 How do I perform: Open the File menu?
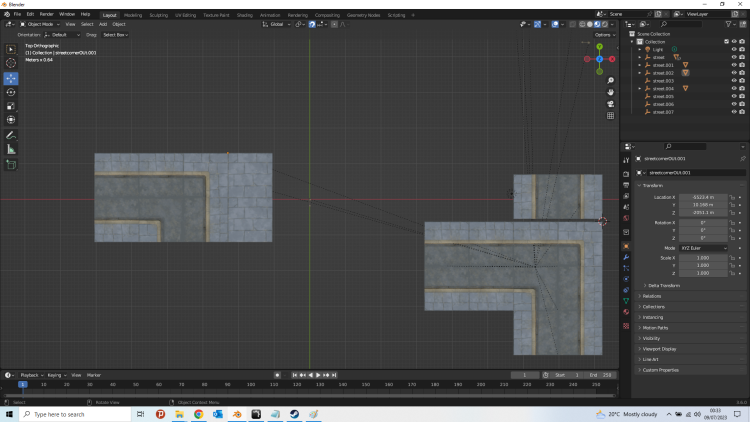17,14
